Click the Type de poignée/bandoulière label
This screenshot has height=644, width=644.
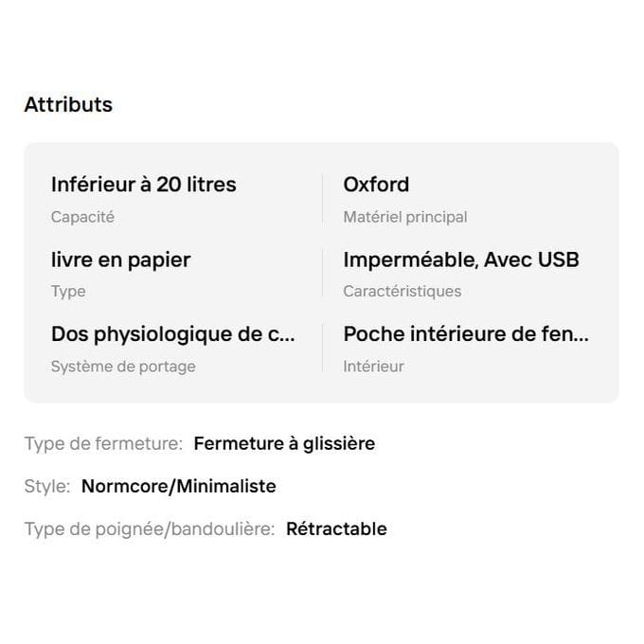[150, 529]
